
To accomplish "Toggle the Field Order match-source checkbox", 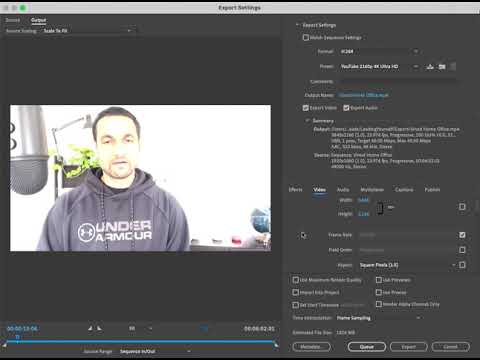I will [462, 250].
